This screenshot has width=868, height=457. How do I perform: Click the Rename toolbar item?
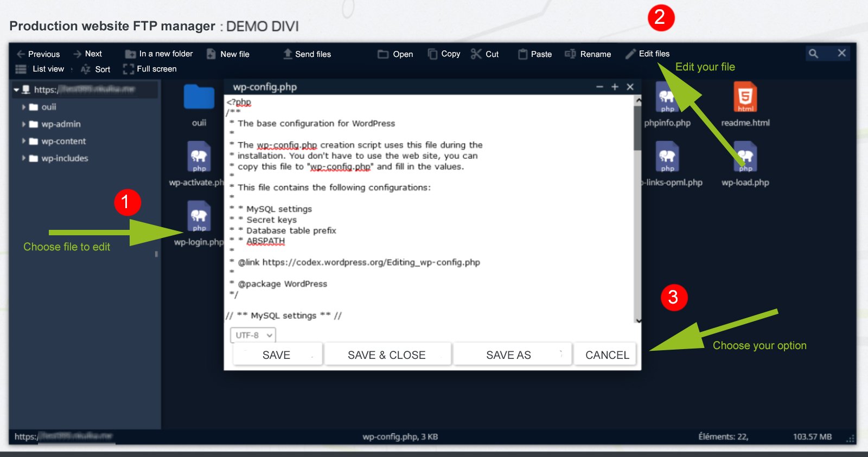588,54
